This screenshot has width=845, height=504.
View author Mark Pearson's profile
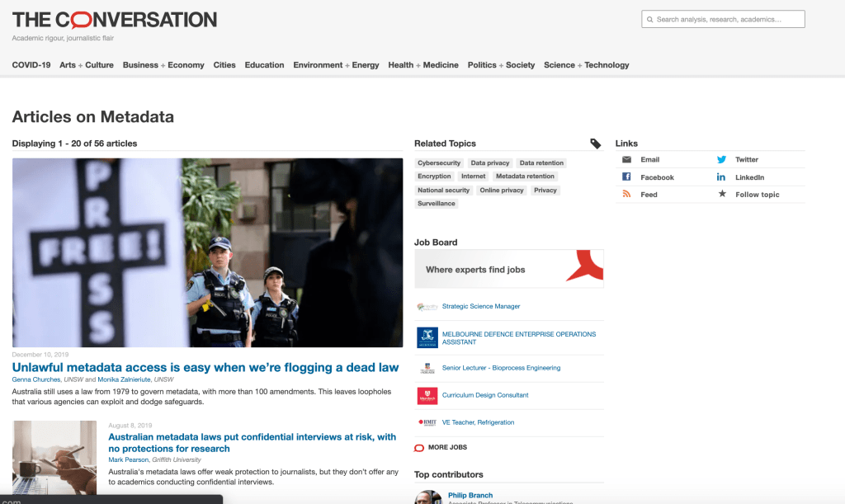(x=129, y=459)
